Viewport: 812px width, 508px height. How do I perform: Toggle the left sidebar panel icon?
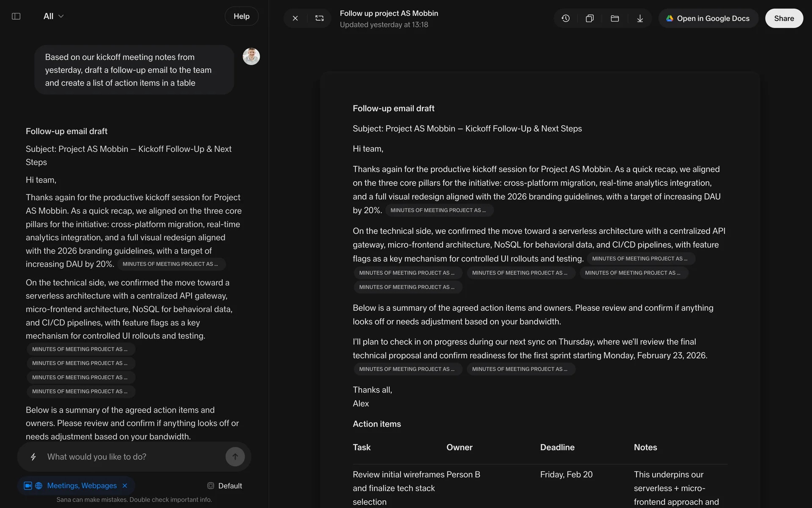tap(16, 17)
